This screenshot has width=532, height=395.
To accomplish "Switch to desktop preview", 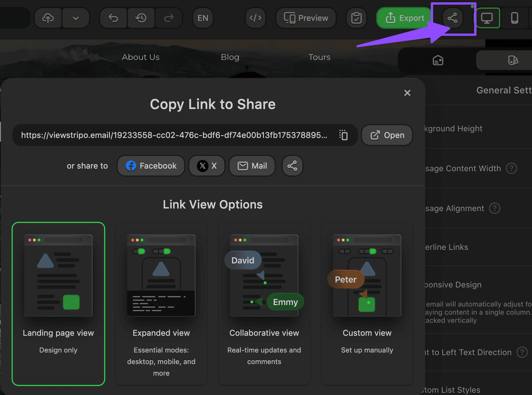I will pos(488,18).
